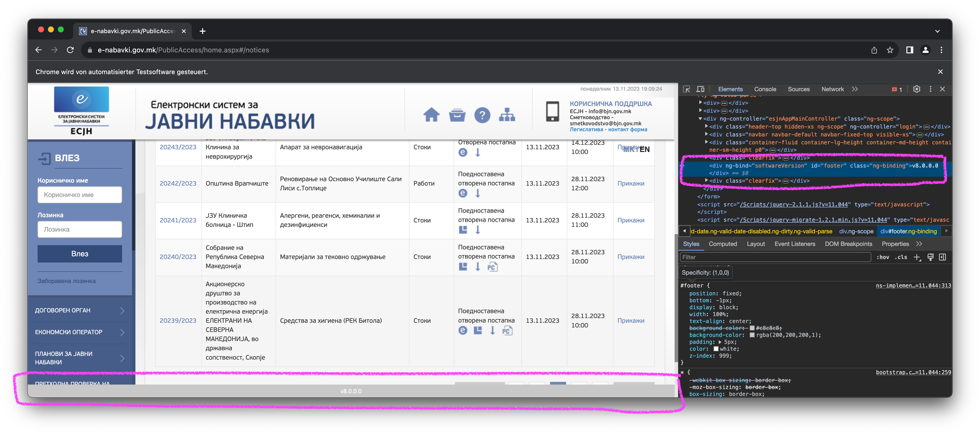980x434 pixels.
Task: Click the Влез login button
Action: click(x=80, y=254)
